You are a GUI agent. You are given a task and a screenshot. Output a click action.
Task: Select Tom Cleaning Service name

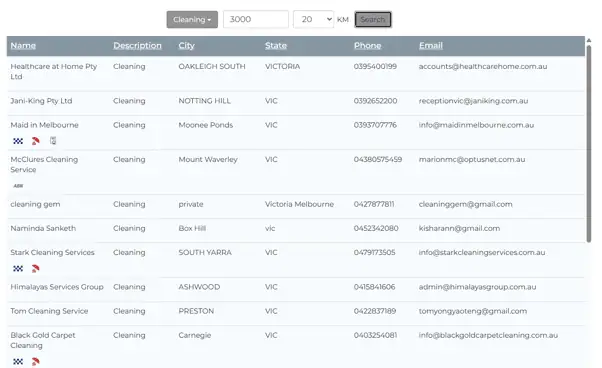(x=49, y=311)
